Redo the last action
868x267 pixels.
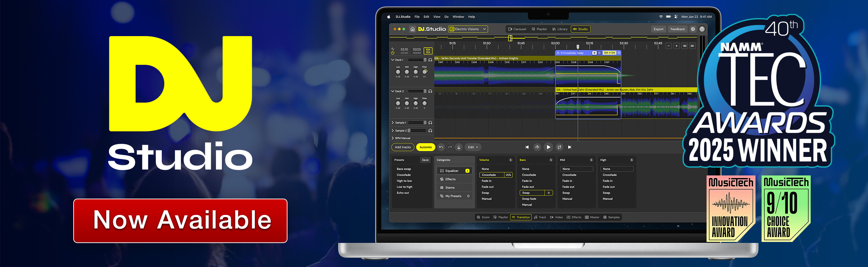[450, 147]
